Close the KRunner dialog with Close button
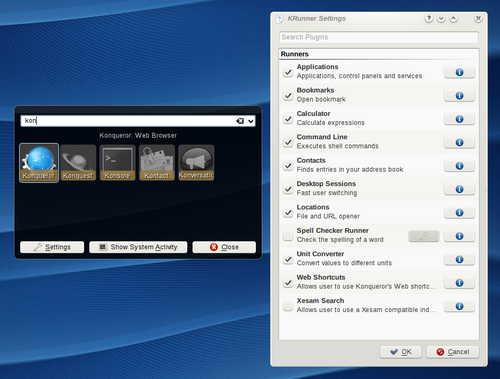This screenshot has width=500, height=379. point(224,247)
